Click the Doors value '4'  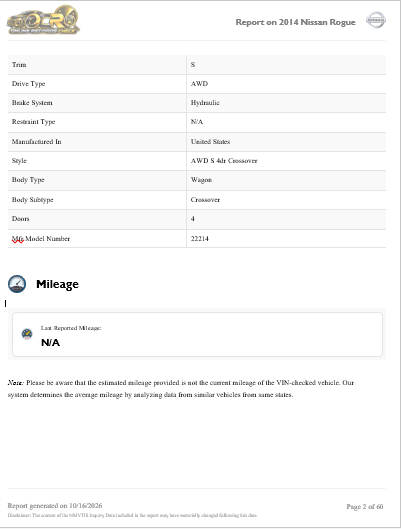(x=193, y=219)
